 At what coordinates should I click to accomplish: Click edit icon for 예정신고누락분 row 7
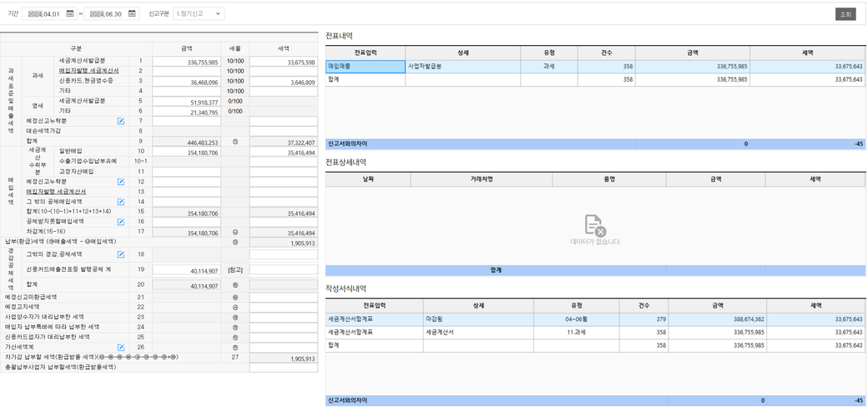coord(121,122)
